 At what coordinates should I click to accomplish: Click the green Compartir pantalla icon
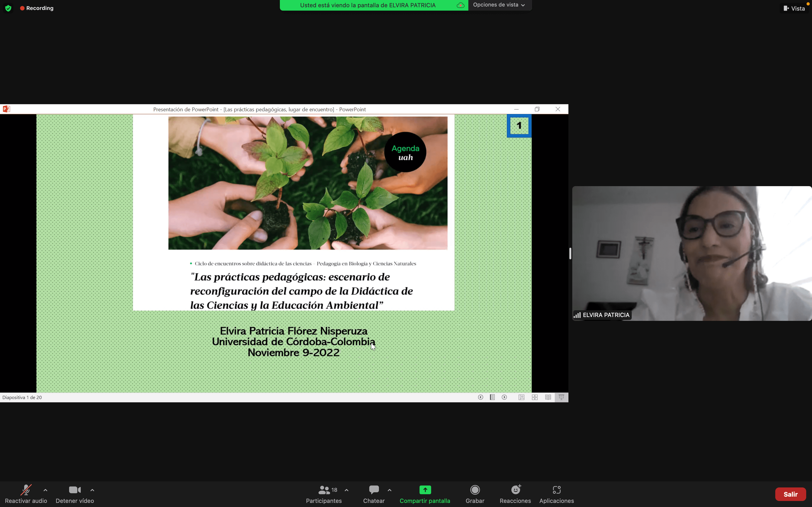pos(425,490)
